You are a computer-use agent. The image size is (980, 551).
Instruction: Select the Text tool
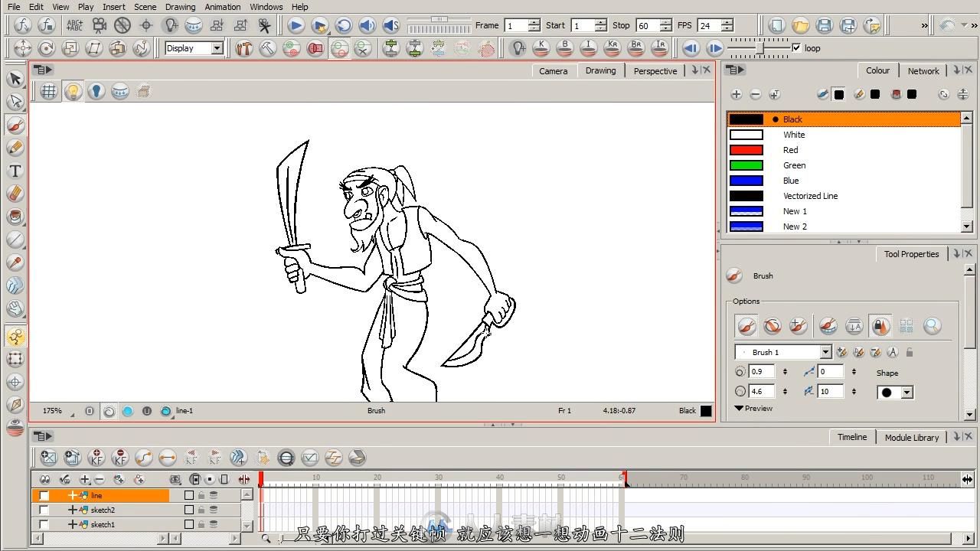coord(15,171)
